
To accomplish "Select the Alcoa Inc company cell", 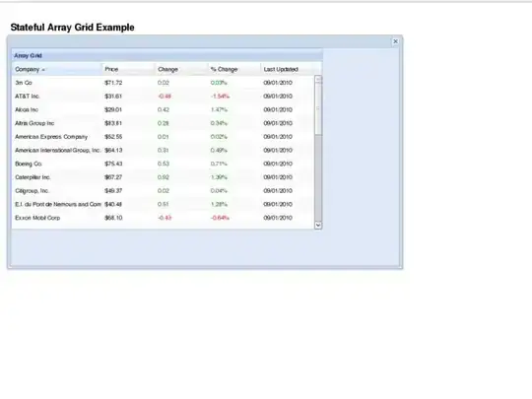I will point(57,110).
